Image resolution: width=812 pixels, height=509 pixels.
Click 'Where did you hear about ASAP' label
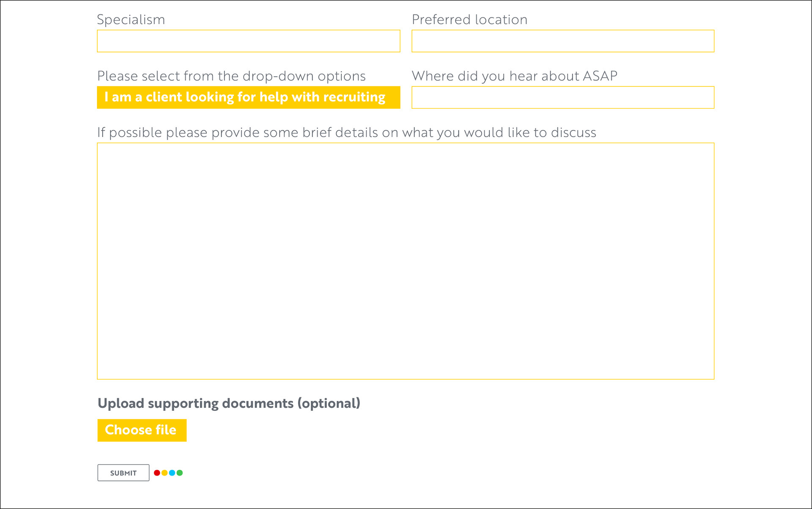(515, 76)
